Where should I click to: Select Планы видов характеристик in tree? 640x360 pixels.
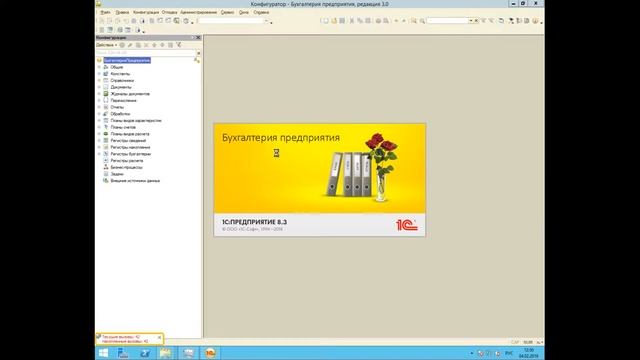click(136, 121)
